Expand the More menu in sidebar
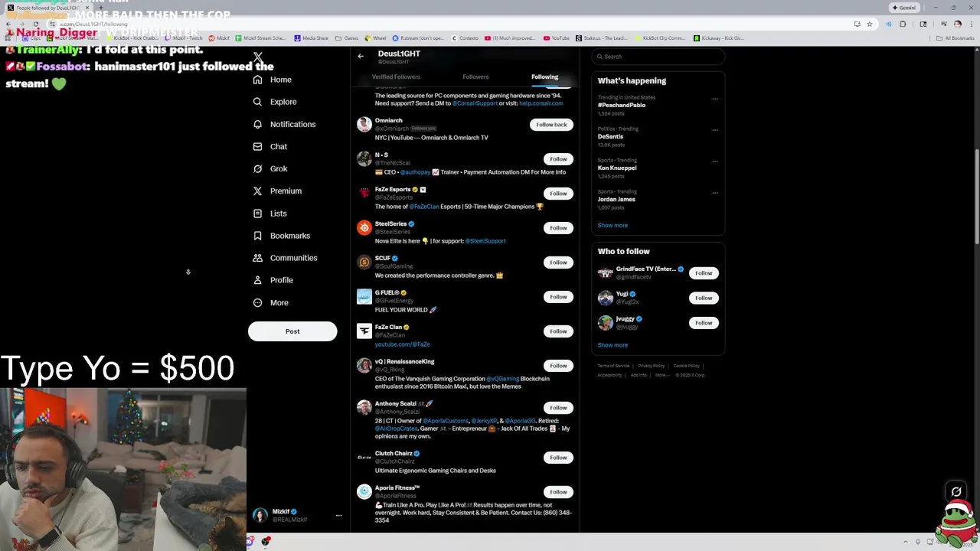This screenshot has width=980, height=551. 271,302
